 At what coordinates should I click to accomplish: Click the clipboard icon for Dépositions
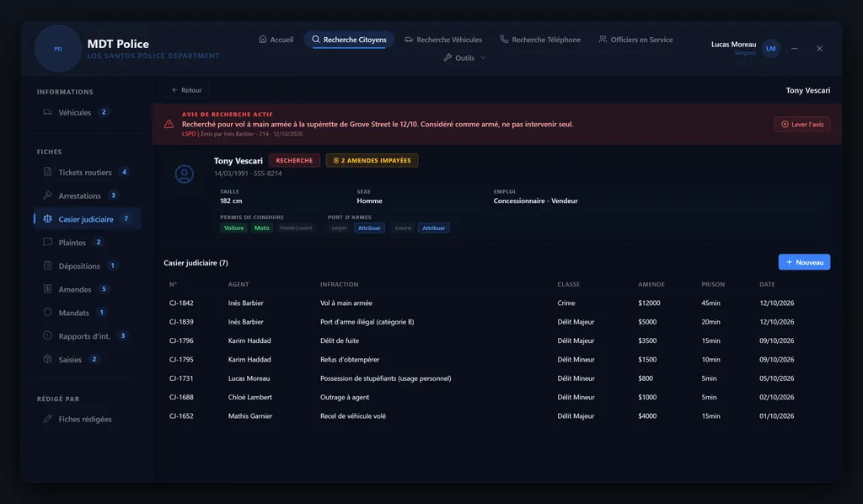point(48,265)
